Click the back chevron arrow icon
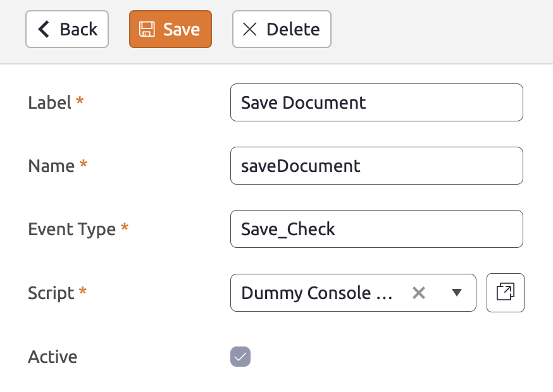Screen dimensions: 553x392 [x=44, y=29]
